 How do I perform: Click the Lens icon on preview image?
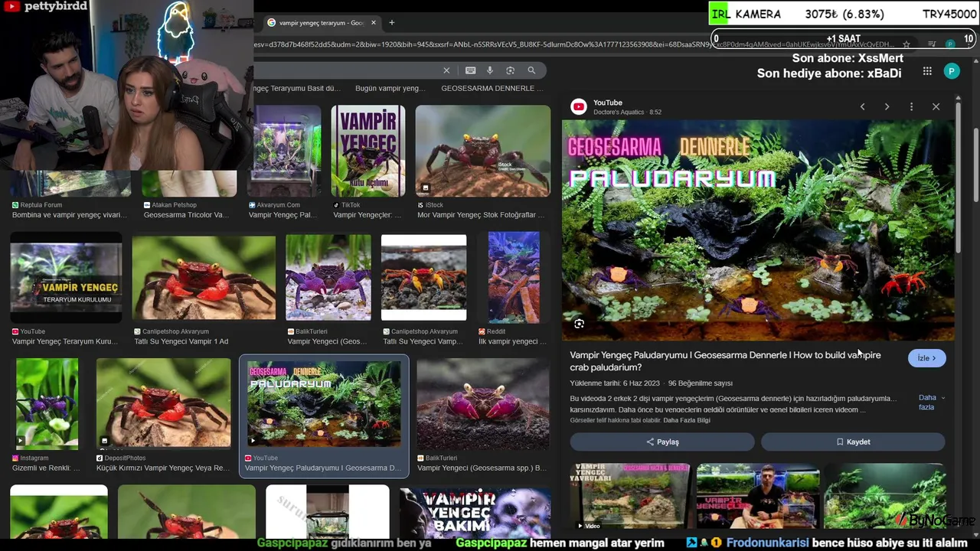click(x=580, y=324)
